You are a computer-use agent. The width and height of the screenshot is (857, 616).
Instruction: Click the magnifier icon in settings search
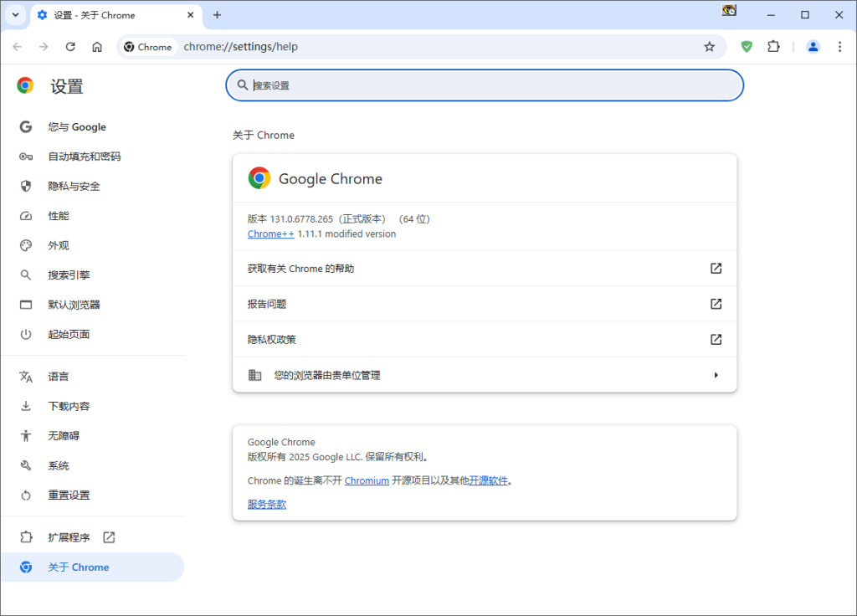click(243, 85)
